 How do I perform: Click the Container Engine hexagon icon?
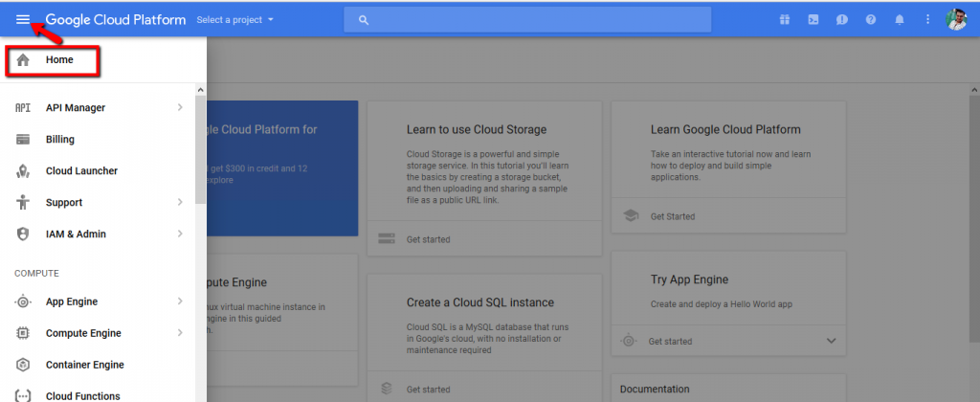(23, 365)
